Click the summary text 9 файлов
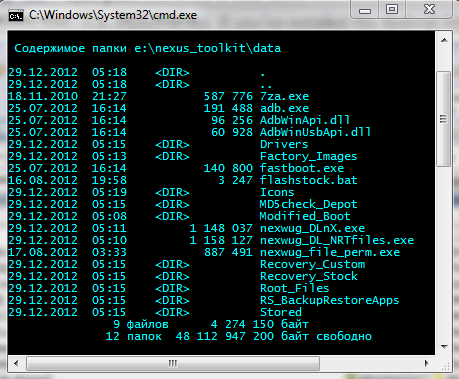Image resolution: width=459 pixels, height=379 pixels. (x=141, y=324)
